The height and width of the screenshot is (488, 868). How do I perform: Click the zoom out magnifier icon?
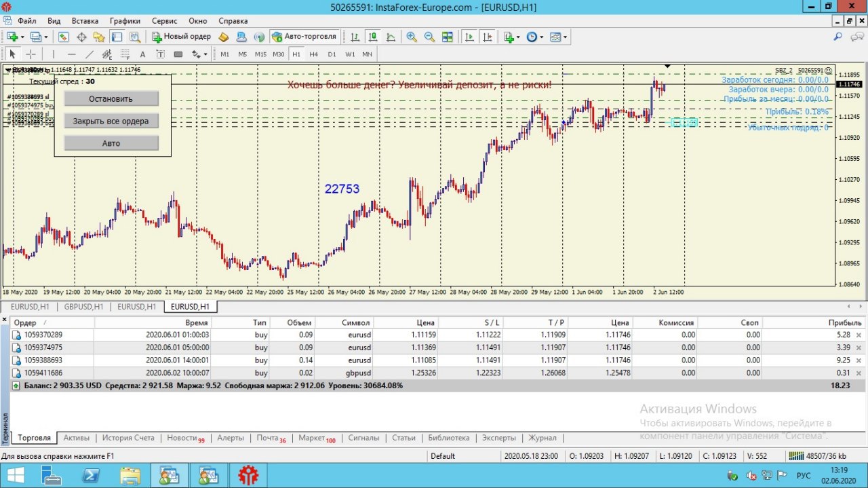(429, 37)
